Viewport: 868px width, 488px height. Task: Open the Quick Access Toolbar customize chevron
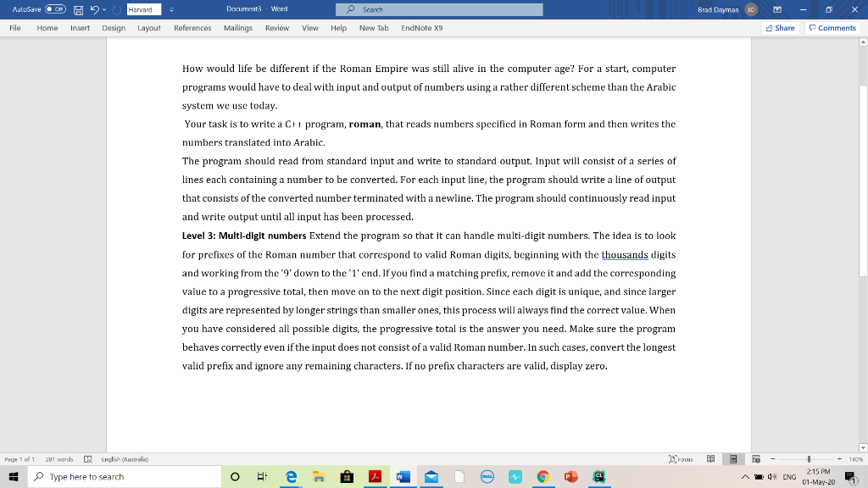tap(172, 8)
